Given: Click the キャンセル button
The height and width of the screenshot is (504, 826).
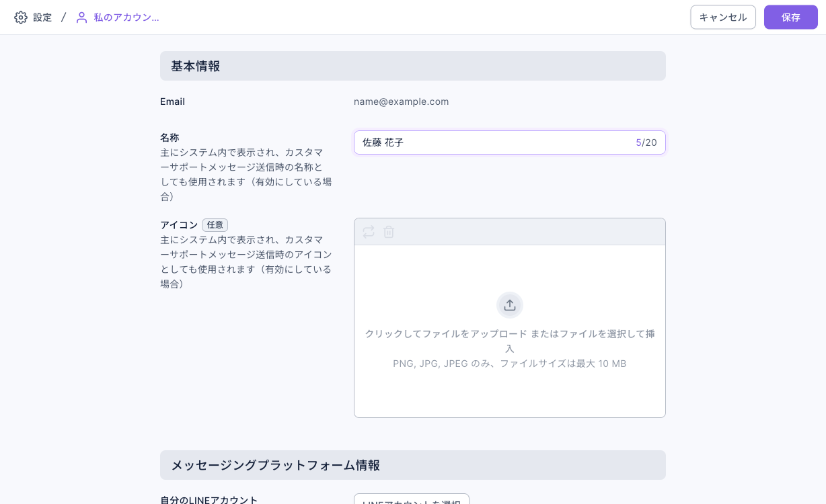Looking at the screenshot, I should tap(723, 17).
